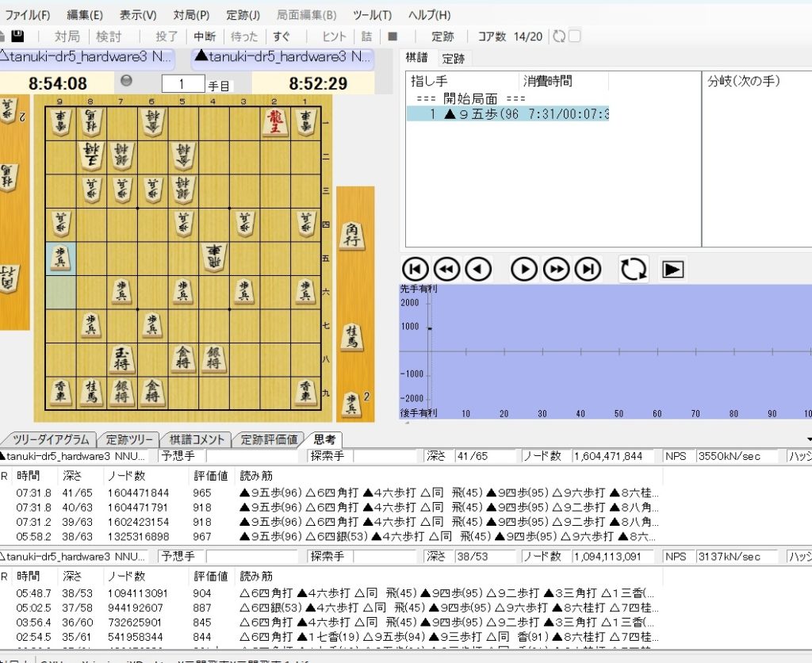Jump to the last move
812x663 pixels.
tap(587, 270)
